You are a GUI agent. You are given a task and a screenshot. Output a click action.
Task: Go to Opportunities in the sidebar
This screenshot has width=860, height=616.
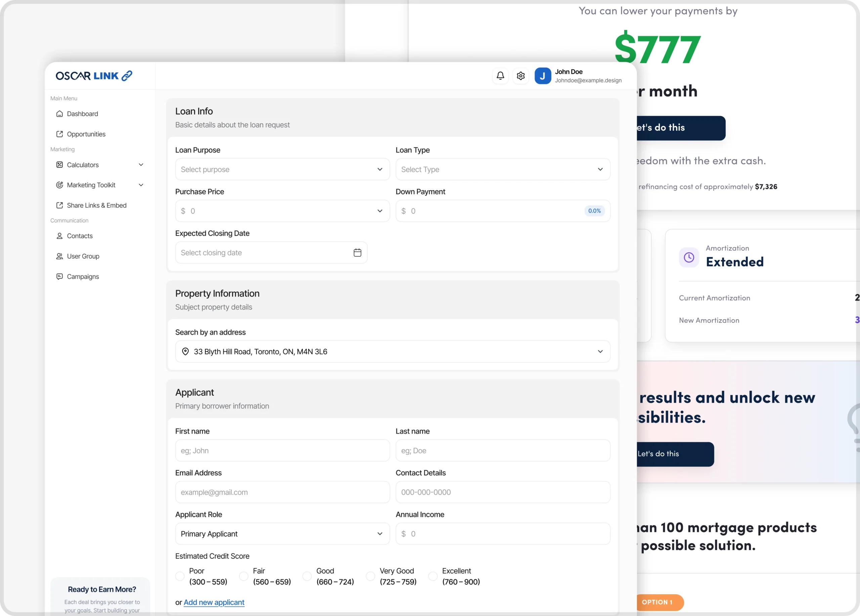(x=86, y=134)
